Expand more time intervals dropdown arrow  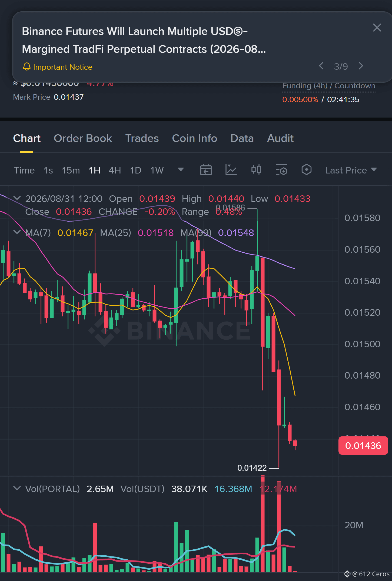181,169
